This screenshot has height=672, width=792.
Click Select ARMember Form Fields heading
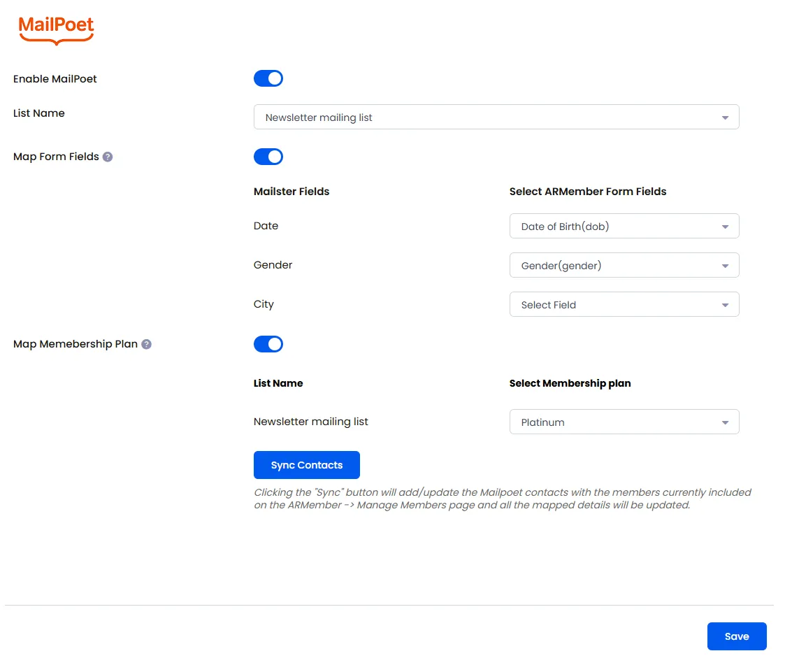[588, 192]
